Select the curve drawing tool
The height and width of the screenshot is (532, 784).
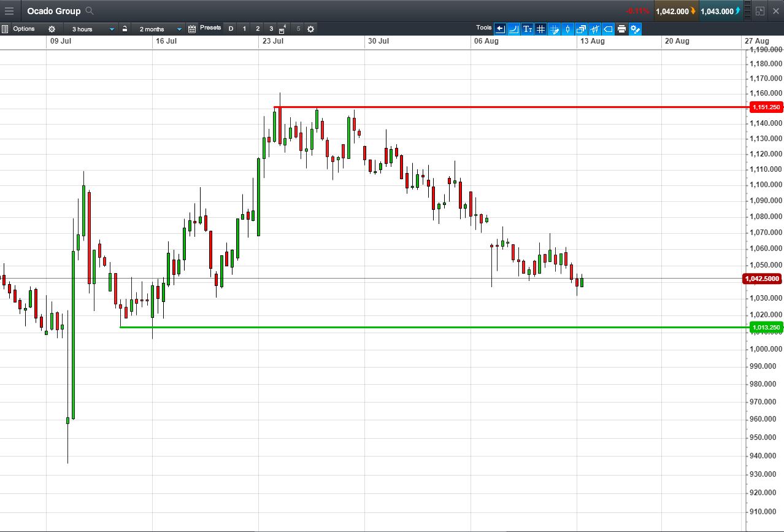coord(513,29)
